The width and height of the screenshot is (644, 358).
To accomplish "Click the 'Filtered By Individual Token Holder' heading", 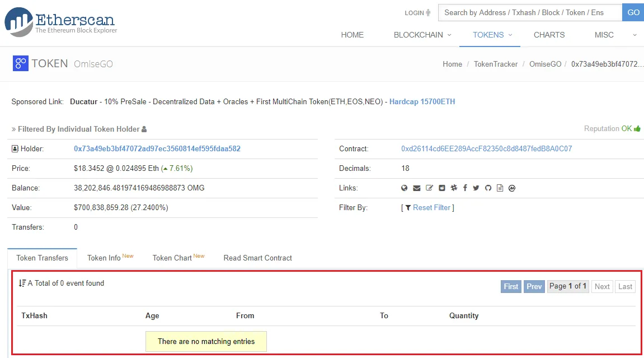I will [78, 129].
